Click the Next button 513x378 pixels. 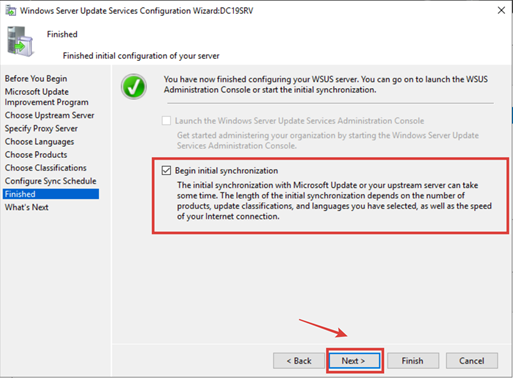click(354, 361)
